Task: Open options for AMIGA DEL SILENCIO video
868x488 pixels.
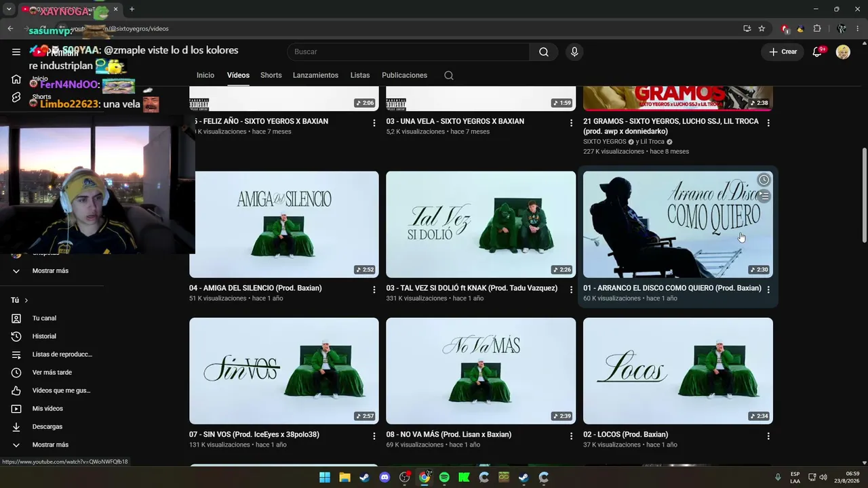Action: (374, 289)
